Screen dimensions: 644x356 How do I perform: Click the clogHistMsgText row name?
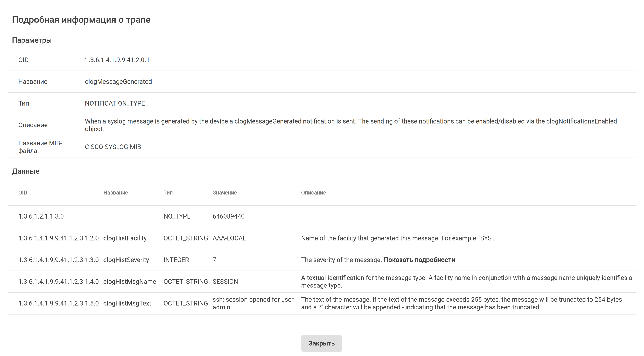[127, 303]
